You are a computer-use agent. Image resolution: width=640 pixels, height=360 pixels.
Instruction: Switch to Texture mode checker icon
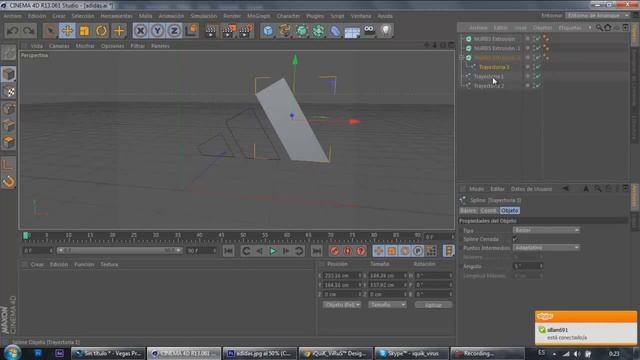point(9,91)
